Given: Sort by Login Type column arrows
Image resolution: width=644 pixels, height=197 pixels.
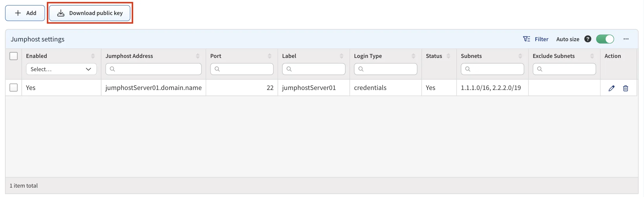Looking at the screenshot, I should [413, 56].
